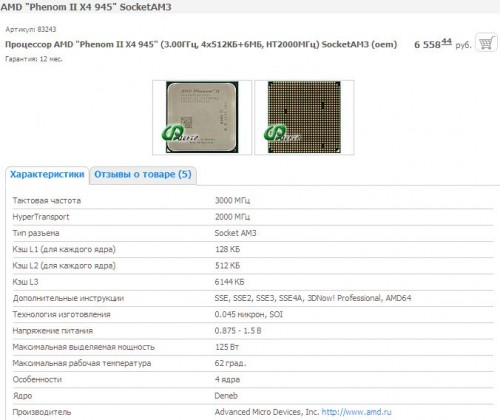Viewport: 500px width, 420px height.
Task: Select the Дополнительные инструкции label
Action: pyautogui.click(x=68, y=298)
